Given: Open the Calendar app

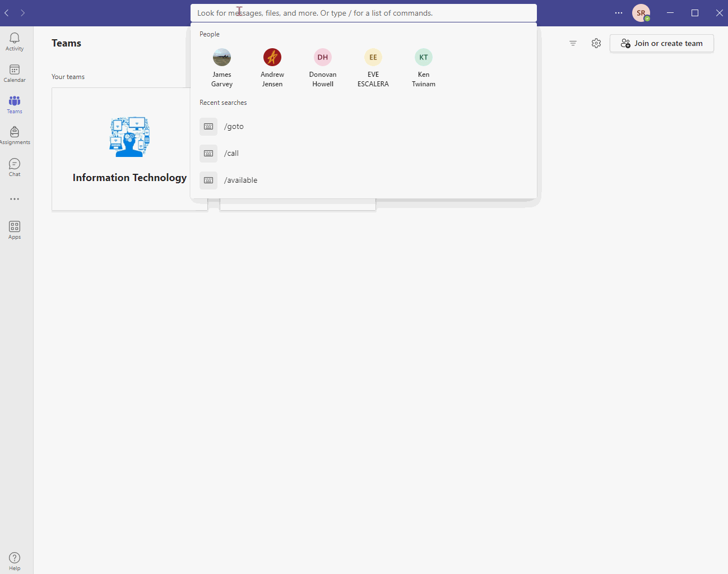Looking at the screenshot, I should 15,73.
